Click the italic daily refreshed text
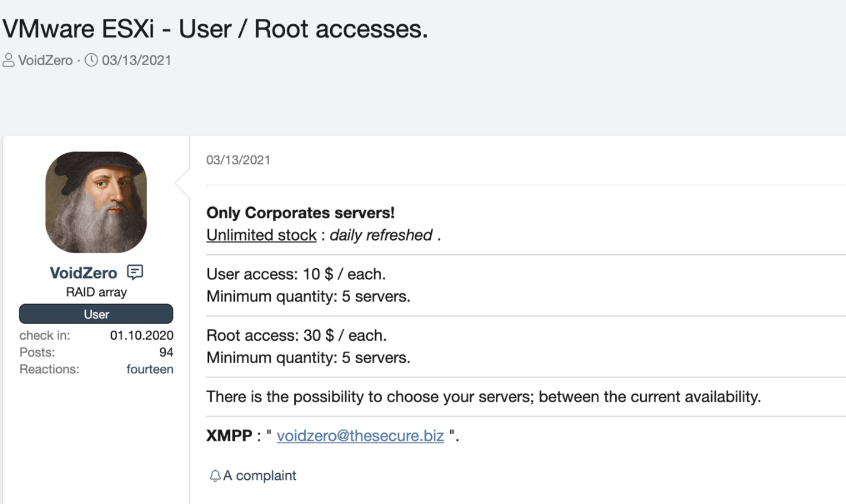846x504 pixels. [x=381, y=235]
